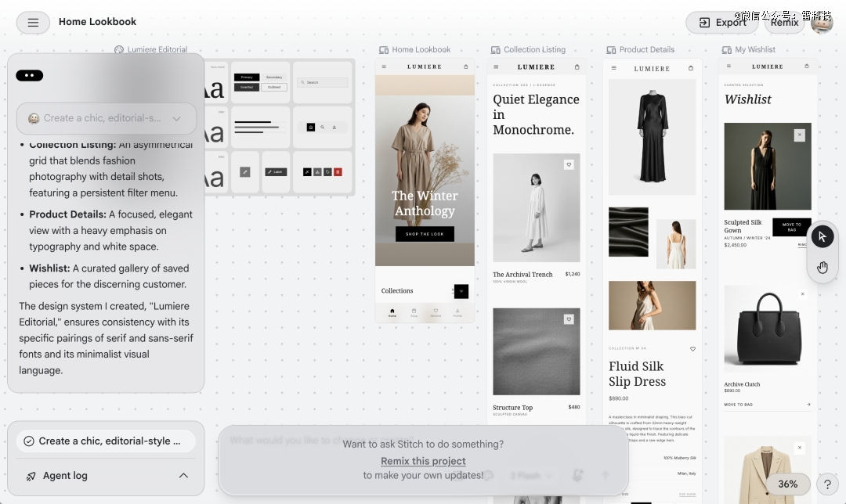
Task: Collapse the Agent log section
Action: click(x=183, y=475)
